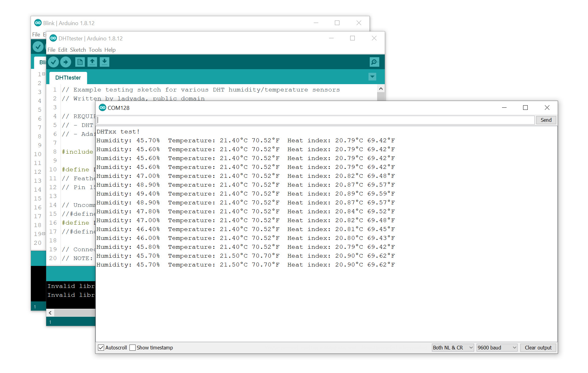Click the Humidity 46.40% reading line
588x373 pixels.
245,229
